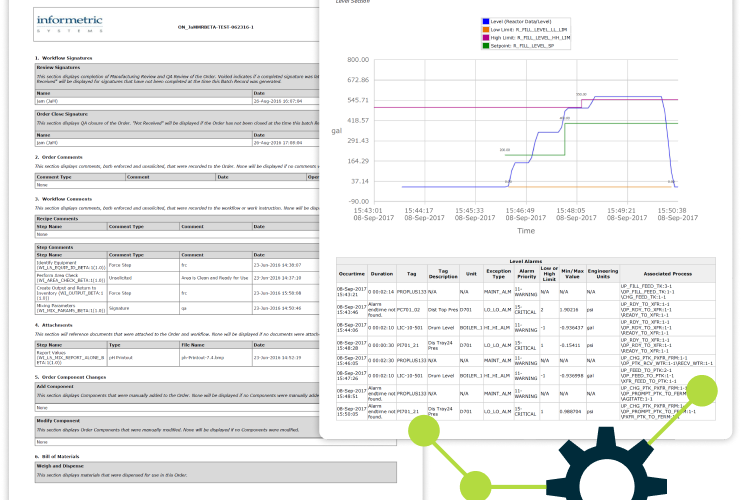The image size is (741, 500).
Task: Select the '4. Attachments' heading
Action: 54,325
